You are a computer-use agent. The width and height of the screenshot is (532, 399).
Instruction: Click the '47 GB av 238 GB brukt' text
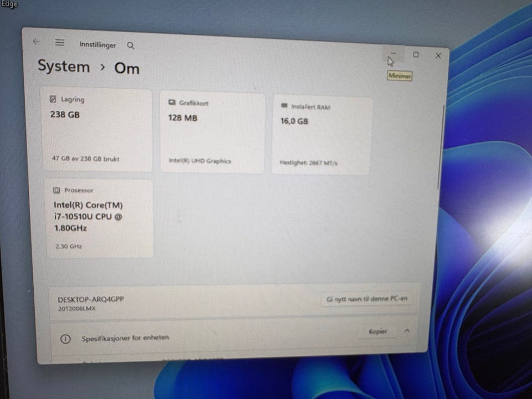point(85,158)
